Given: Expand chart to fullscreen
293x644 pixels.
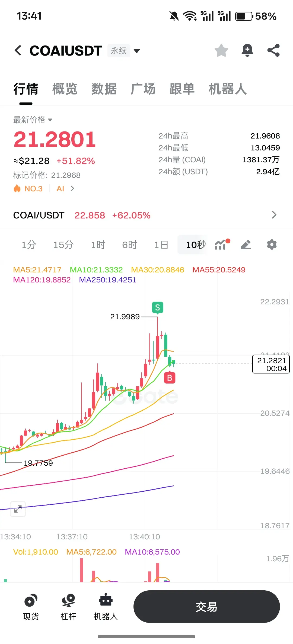Looking at the screenshot, I should tap(18, 509).
